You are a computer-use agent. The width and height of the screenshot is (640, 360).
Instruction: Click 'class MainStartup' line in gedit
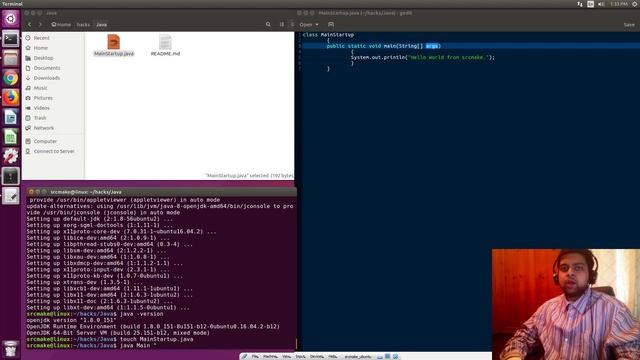[x=328, y=35]
